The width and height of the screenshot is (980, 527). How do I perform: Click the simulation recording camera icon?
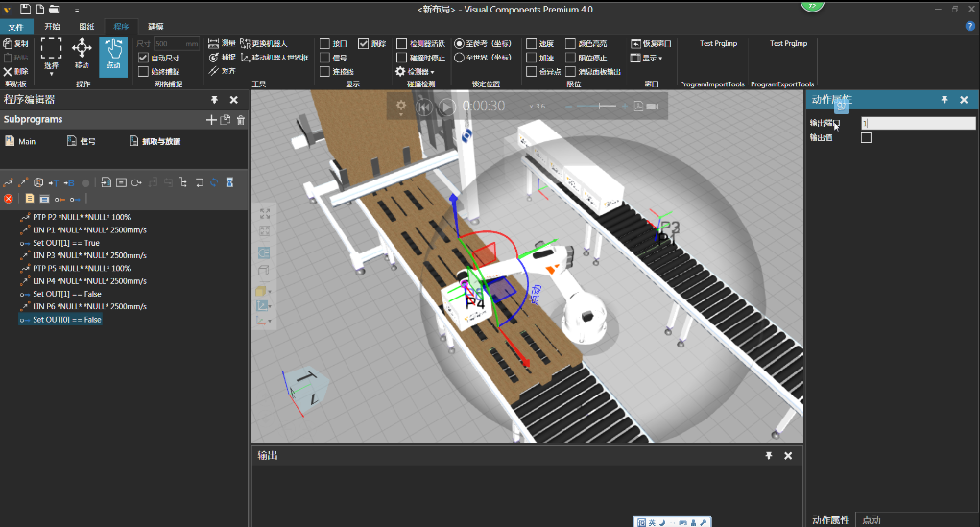653,107
